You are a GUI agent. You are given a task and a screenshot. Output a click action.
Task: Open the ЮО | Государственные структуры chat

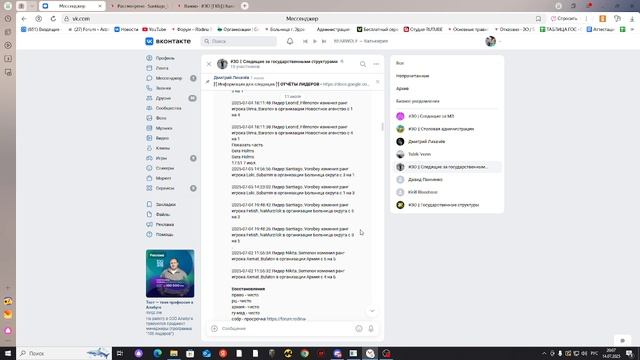(x=447, y=205)
